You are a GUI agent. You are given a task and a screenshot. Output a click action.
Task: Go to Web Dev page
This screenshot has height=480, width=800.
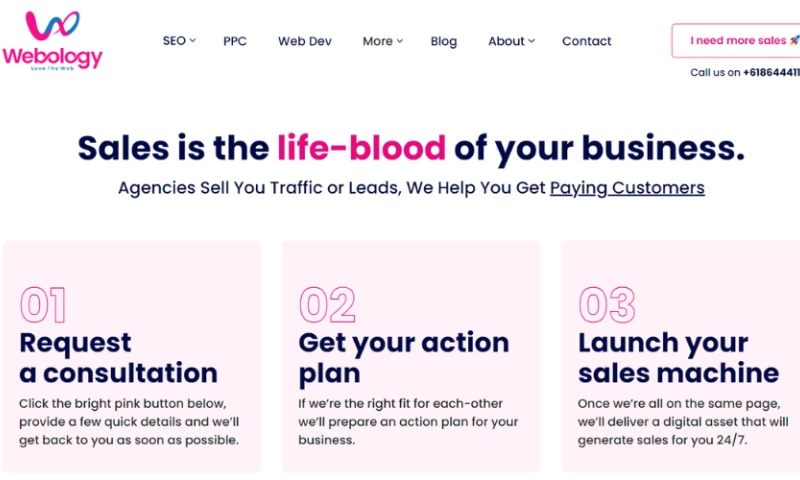coord(305,41)
